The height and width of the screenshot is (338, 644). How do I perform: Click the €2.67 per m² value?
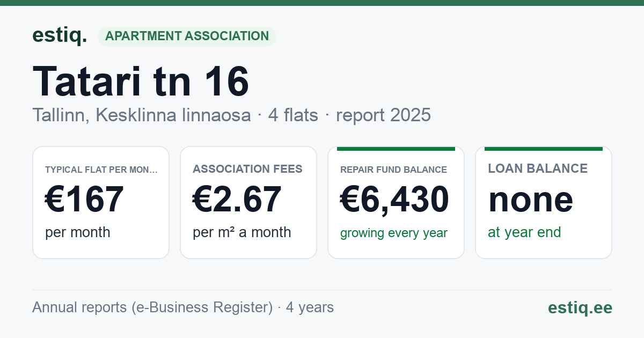237,199
